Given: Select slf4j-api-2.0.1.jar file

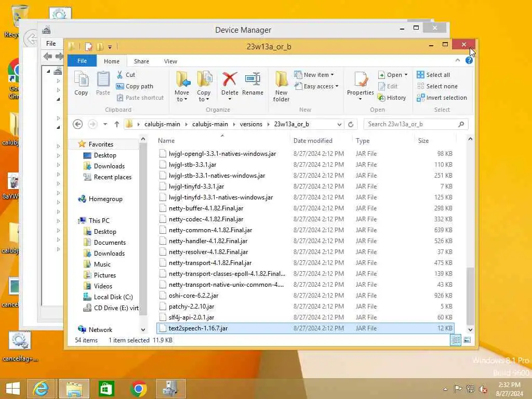Looking at the screenshot, I should pyautogui.click(x=305, y=317).
